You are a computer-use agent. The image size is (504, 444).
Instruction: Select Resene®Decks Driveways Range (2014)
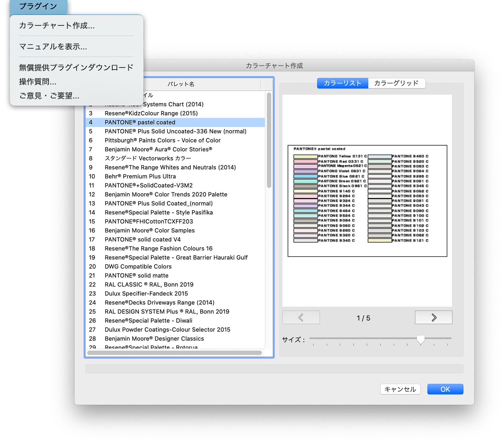[x=175, y=303]
